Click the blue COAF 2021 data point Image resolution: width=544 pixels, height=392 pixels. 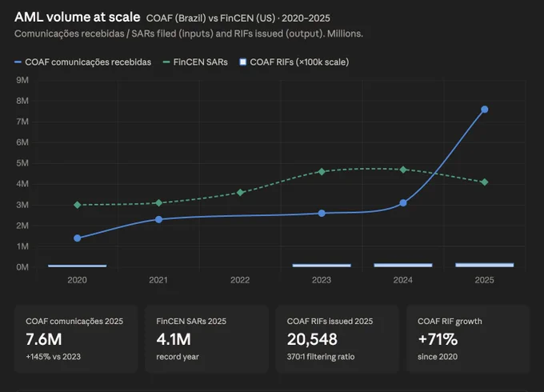point(159,219)
